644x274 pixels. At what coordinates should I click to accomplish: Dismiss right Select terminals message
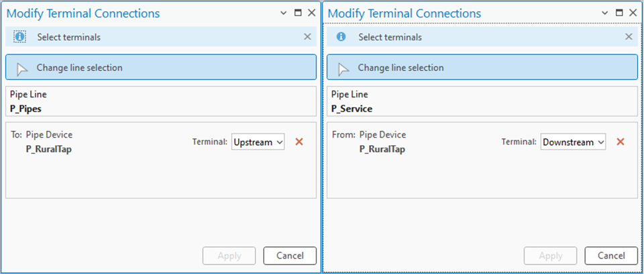click(x=629, y=37)
